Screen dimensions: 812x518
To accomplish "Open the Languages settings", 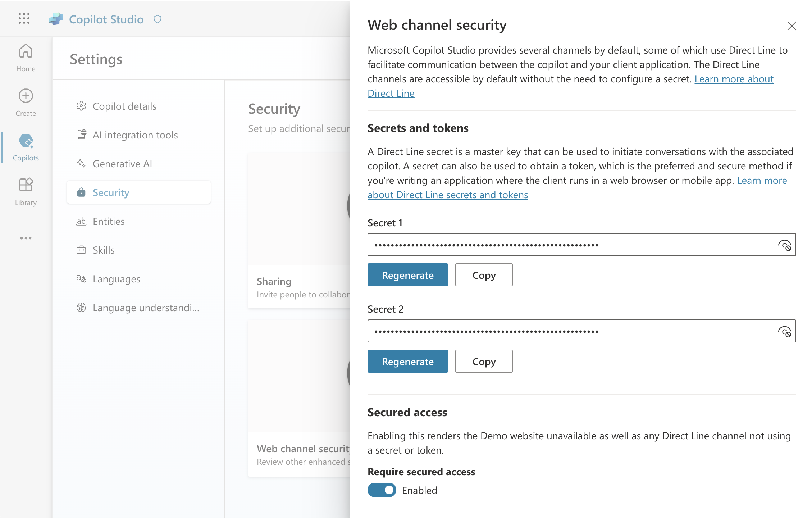I will coord(139,279).
